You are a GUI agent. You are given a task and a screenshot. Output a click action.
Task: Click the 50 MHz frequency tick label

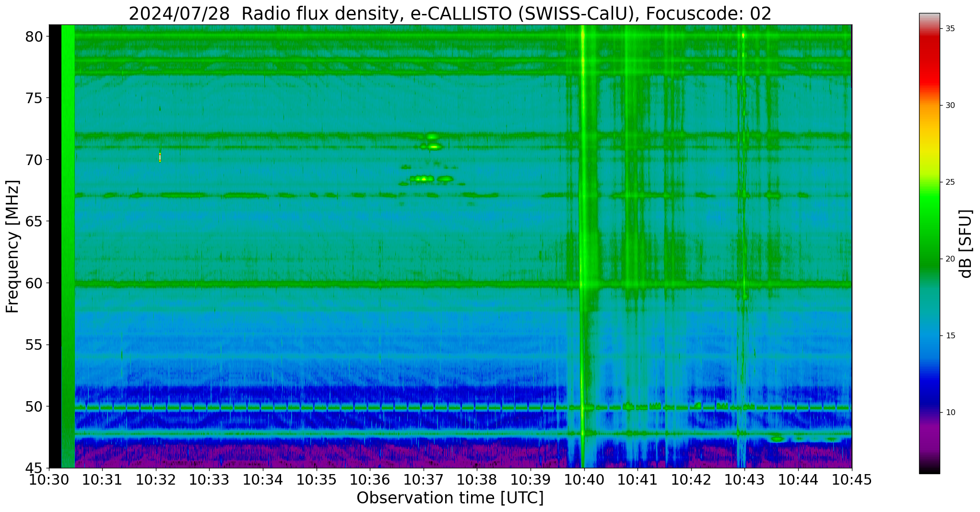[34, 406]
